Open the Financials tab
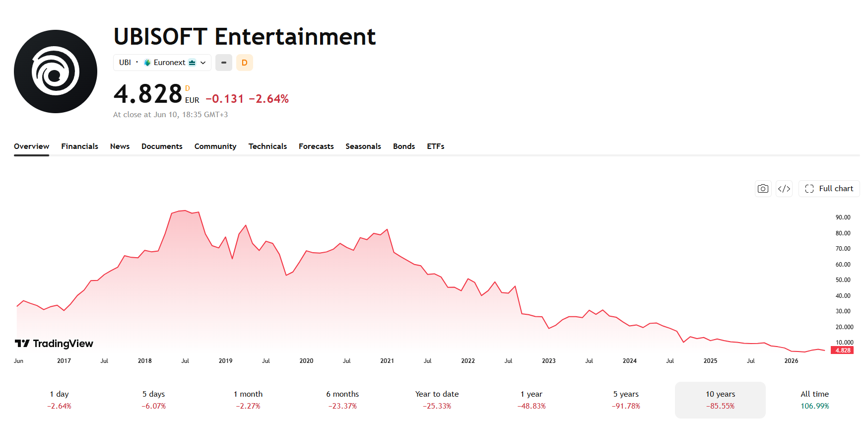 pos(80,146)
